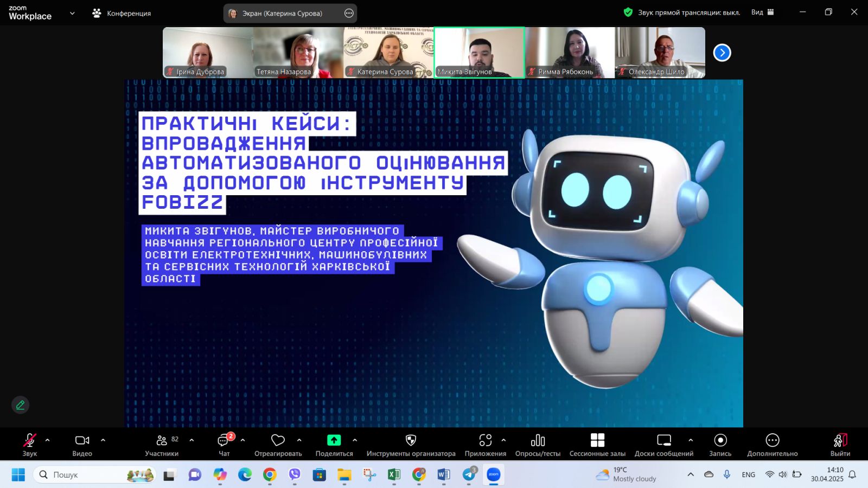868x488 pixels.
Task: Open the Конференция menu
Action: click(122, 13)
